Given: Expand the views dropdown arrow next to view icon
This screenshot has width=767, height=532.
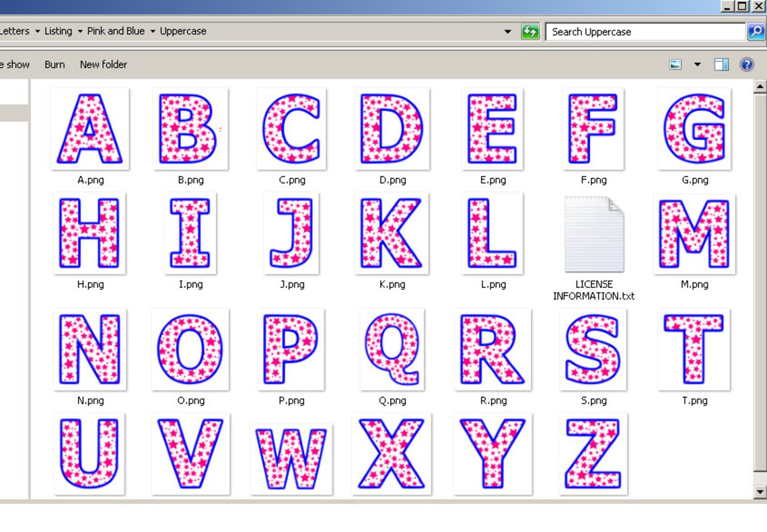Looking at the screenshot, I should click(x=696, y=64).
